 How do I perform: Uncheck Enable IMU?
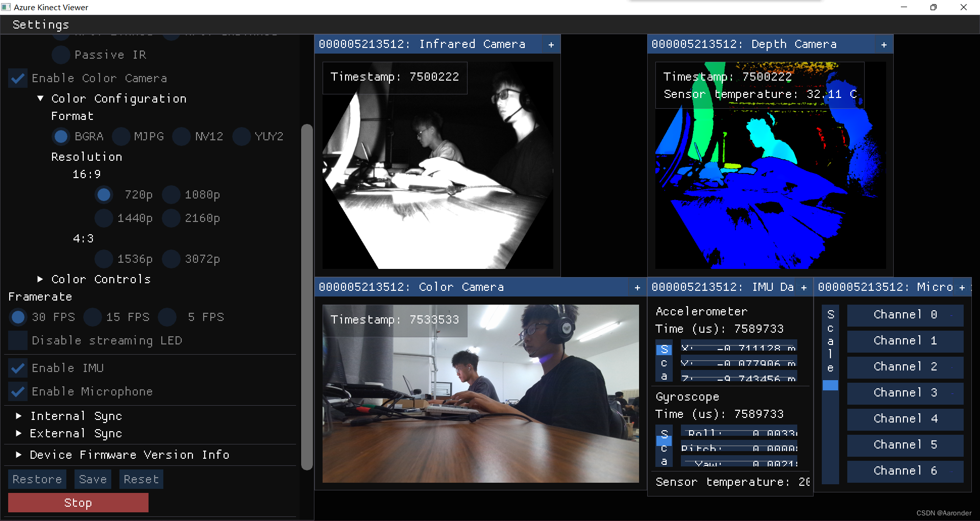[18, 368]
